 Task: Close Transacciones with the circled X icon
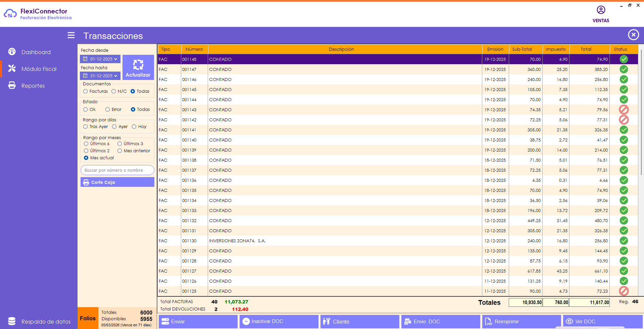(x=633, y=35)
